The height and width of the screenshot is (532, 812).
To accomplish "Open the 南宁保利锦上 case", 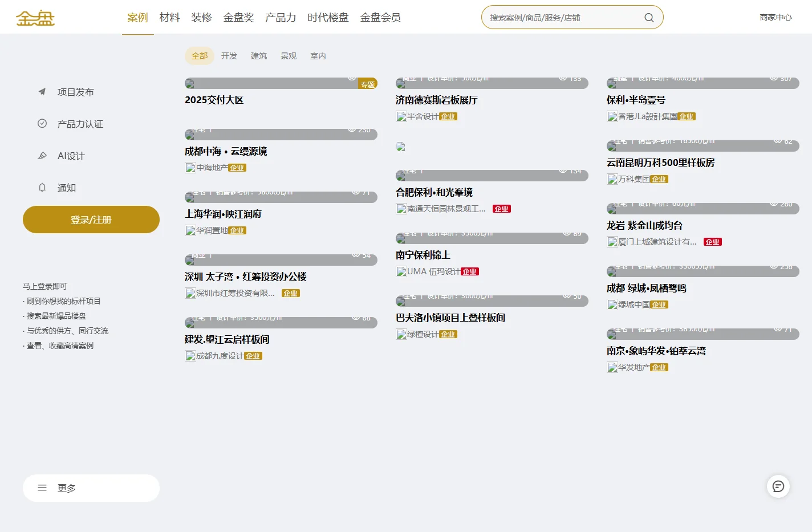I will pos(423,255).
